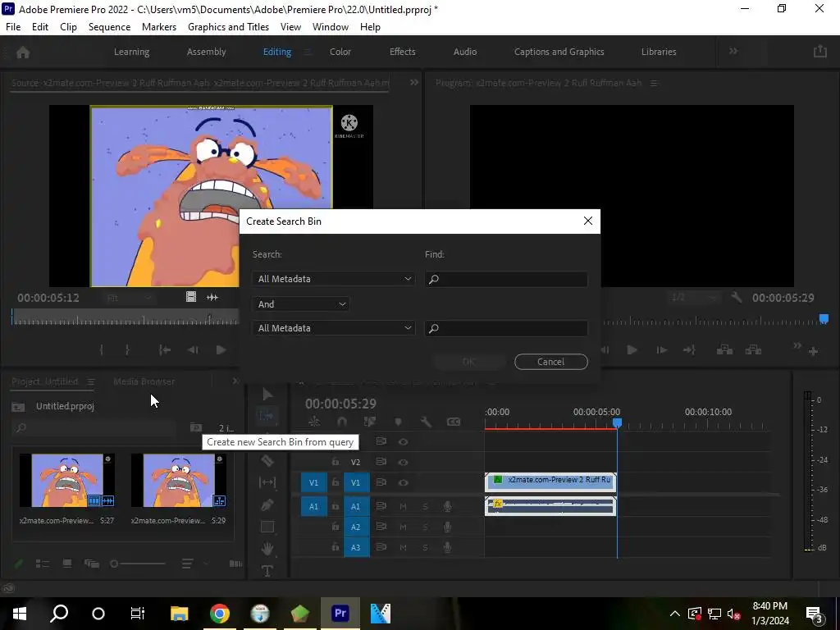The width and height of the screenshot is (840, 630).
Task: Open the File menu
Action: coord(13,27)
